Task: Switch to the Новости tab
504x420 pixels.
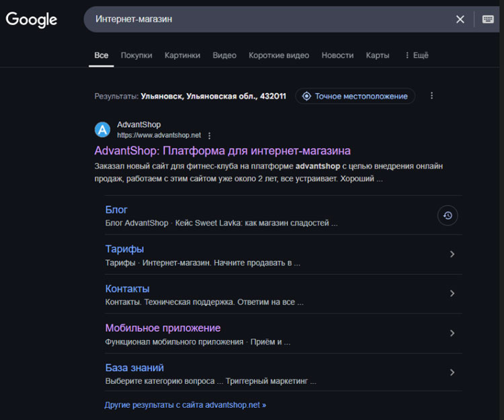Action: pos(337,55)
